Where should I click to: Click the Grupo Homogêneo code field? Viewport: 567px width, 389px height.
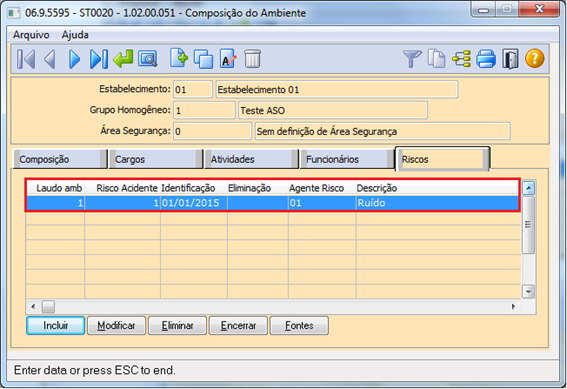(x=204, y=110)
